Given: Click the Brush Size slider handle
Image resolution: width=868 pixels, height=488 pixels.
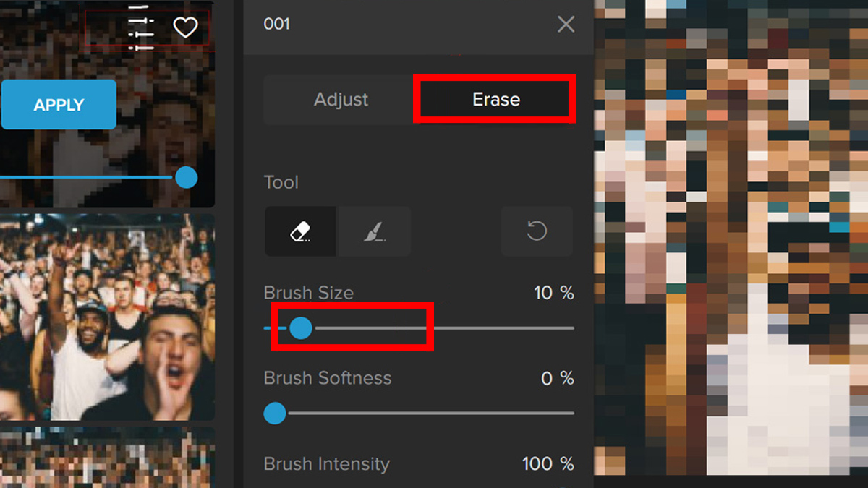Looking at the screenshot, I should pos(300,328).
